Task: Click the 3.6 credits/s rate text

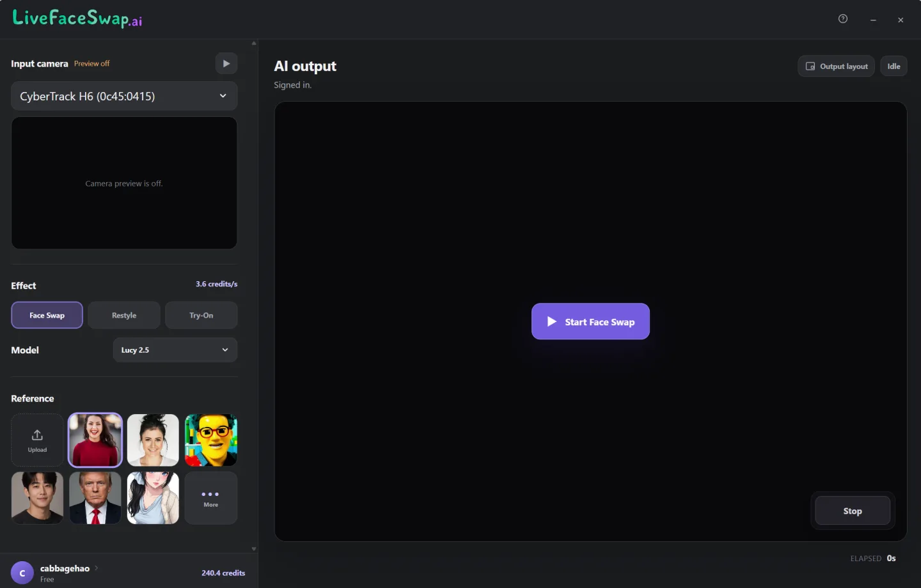Action: 216,284
